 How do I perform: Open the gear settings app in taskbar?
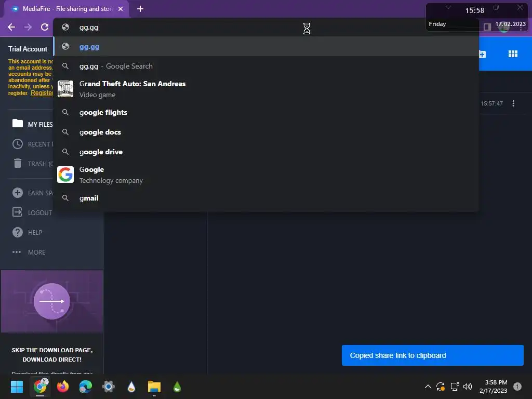click(x=109, y=387)
